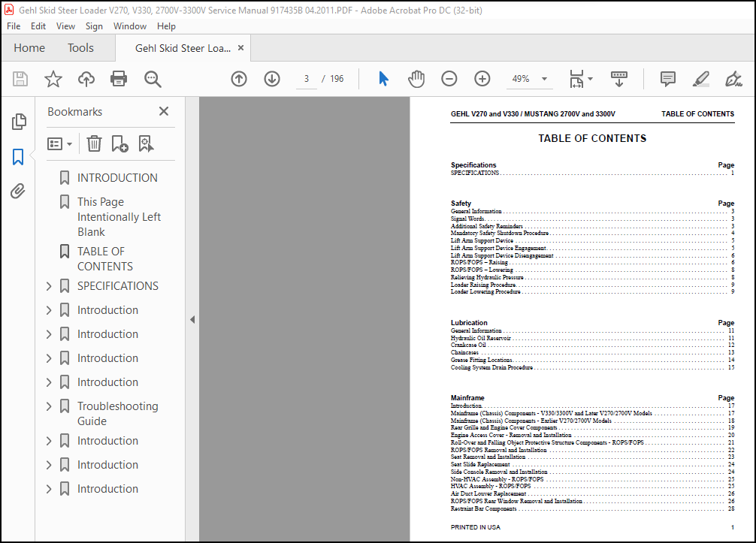Activate the Selection arrow tool

tap(383, 79)
